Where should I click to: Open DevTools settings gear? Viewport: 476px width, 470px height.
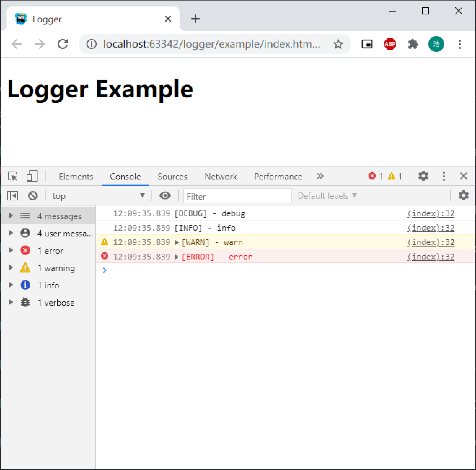(423, 176)
